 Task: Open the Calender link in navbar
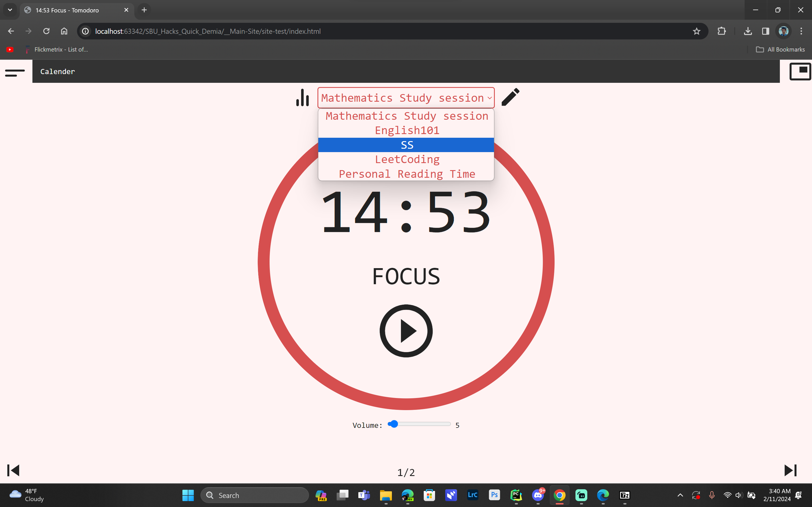(58, 72)
